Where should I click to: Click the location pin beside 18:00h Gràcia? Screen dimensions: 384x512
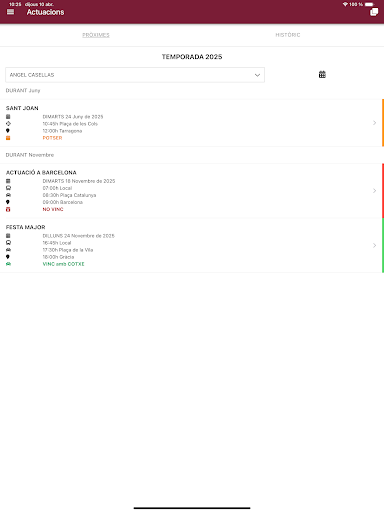[8, 257]
